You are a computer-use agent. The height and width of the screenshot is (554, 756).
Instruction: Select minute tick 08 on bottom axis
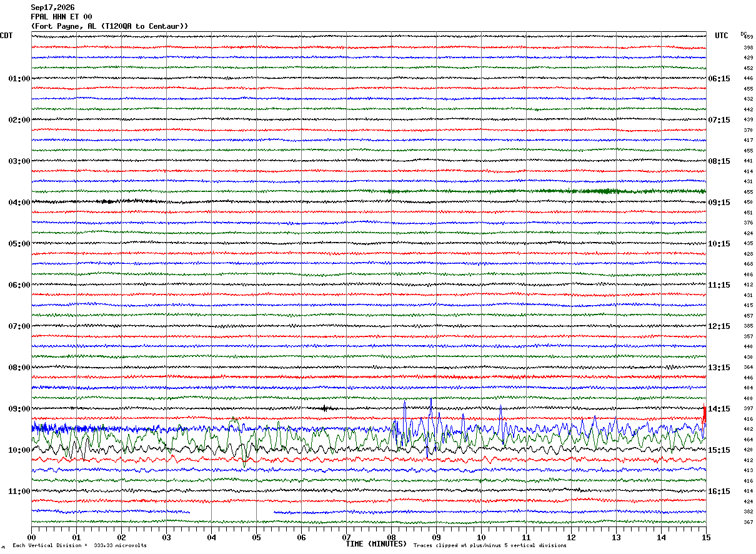[x=391, y=537]
